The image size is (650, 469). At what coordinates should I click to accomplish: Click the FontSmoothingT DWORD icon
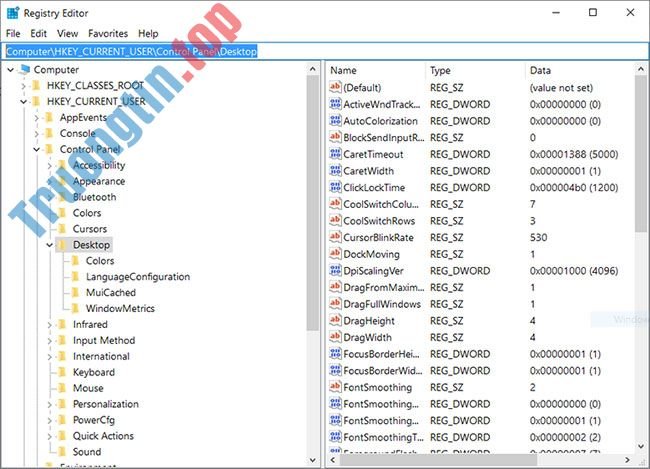pyautogui.click(x=335, y=437)
